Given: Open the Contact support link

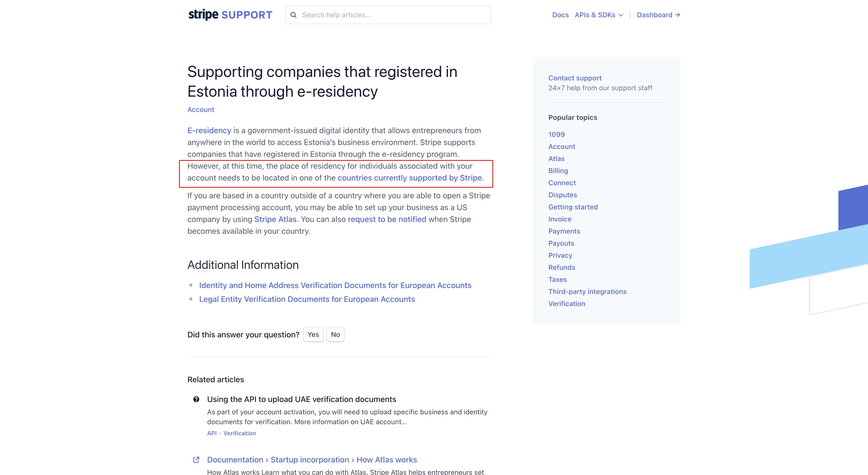Looking at the screenshot, I should click(575, 78).
